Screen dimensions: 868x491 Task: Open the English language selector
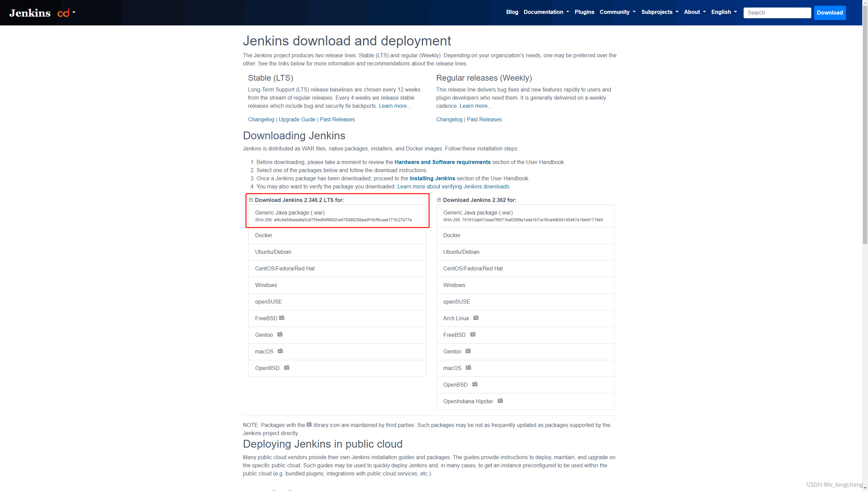[724, 12]
